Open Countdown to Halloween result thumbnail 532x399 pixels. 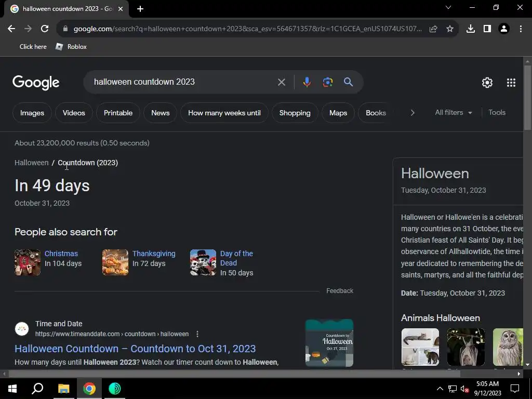pyautogui.click(x=329, y=343)
